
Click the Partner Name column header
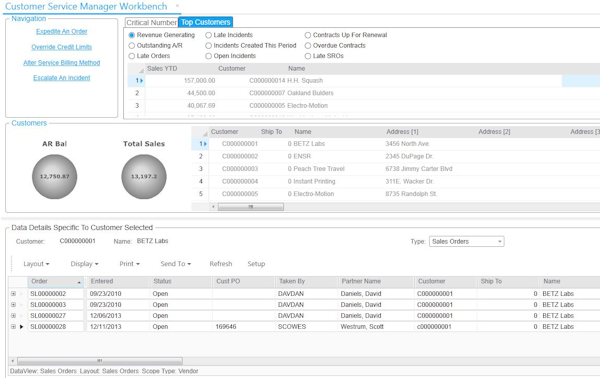click(376, 282)
